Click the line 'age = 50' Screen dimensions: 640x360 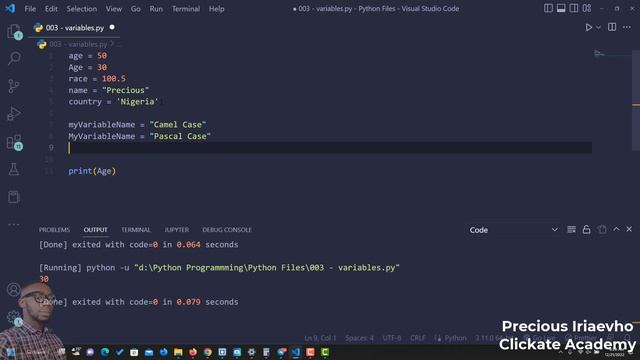pos(87,56)
